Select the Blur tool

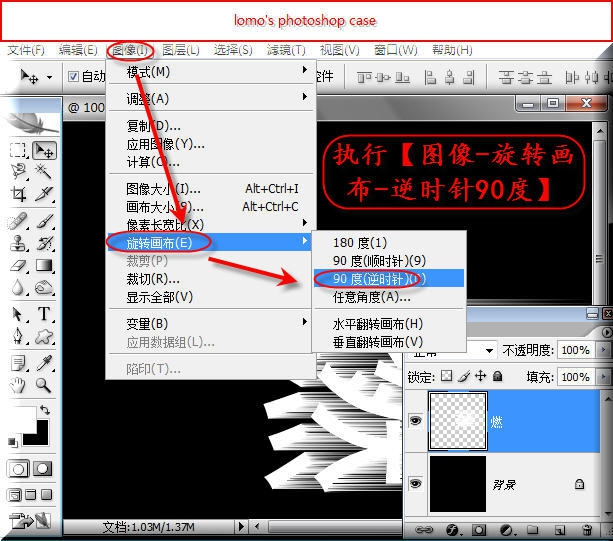18,288
